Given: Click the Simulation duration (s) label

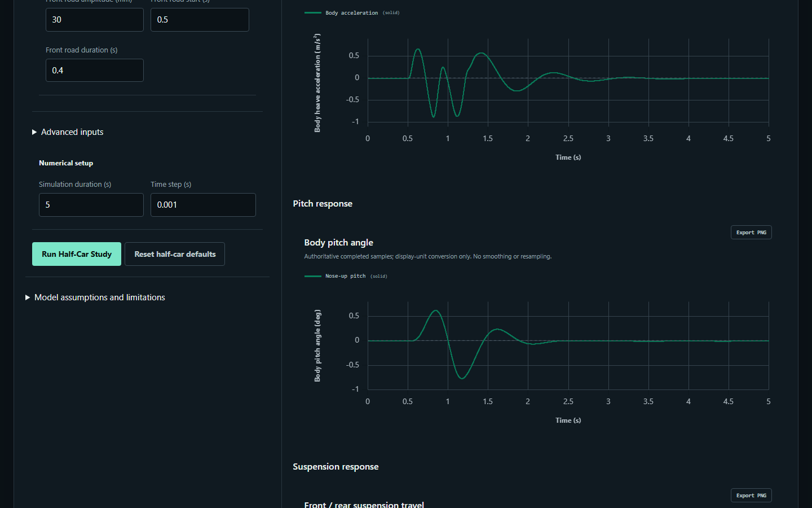Looking at the screenshot, I should [75, 185].
